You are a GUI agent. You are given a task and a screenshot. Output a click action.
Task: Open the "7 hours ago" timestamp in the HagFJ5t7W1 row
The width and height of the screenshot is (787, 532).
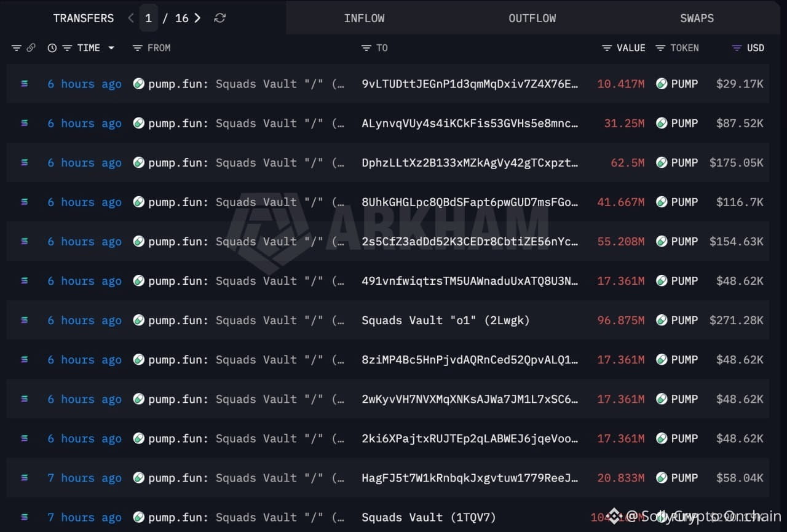(85, 478)
